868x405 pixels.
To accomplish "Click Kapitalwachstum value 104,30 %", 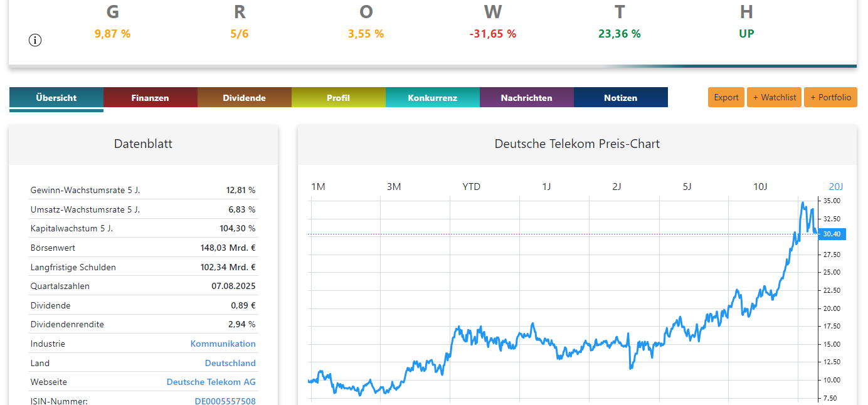I will click(237, 228).
